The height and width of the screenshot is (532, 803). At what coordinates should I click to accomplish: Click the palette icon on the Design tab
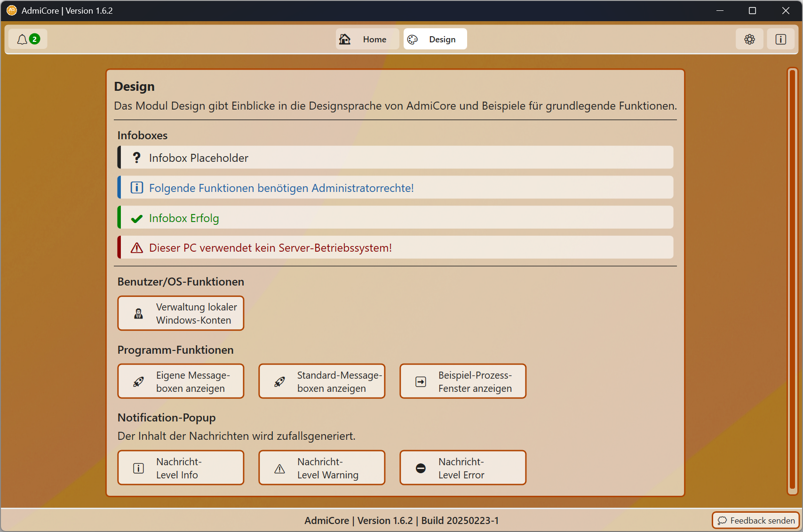[x=413, y=40]
